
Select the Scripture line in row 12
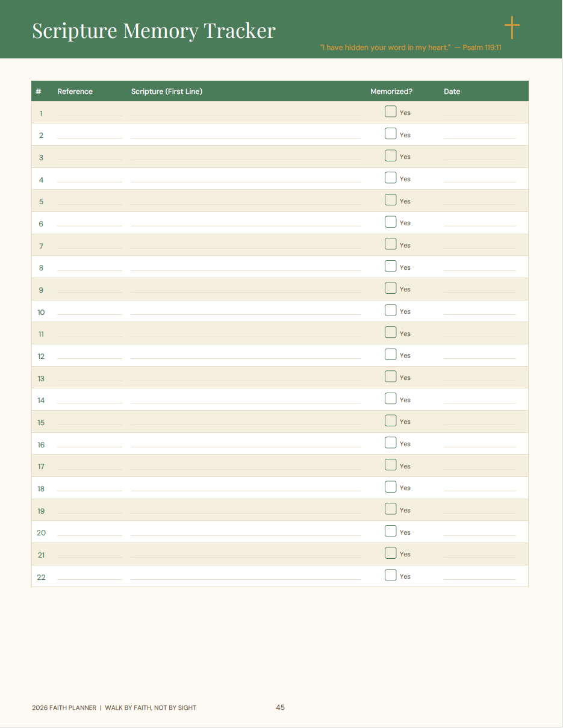(246, 355)
